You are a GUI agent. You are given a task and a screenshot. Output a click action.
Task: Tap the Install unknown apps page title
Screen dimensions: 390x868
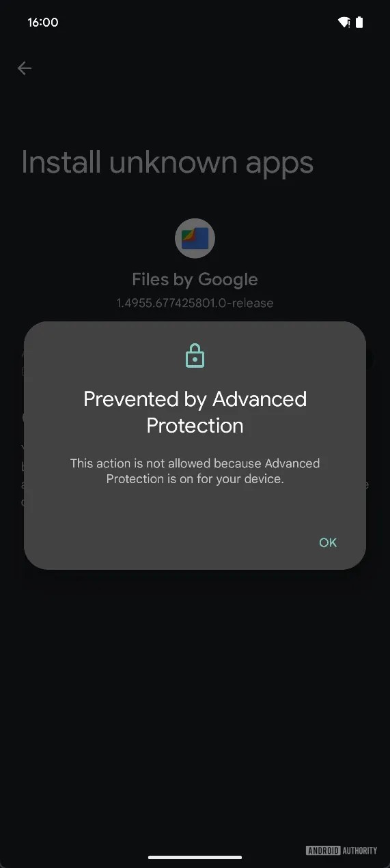(167, 163)
